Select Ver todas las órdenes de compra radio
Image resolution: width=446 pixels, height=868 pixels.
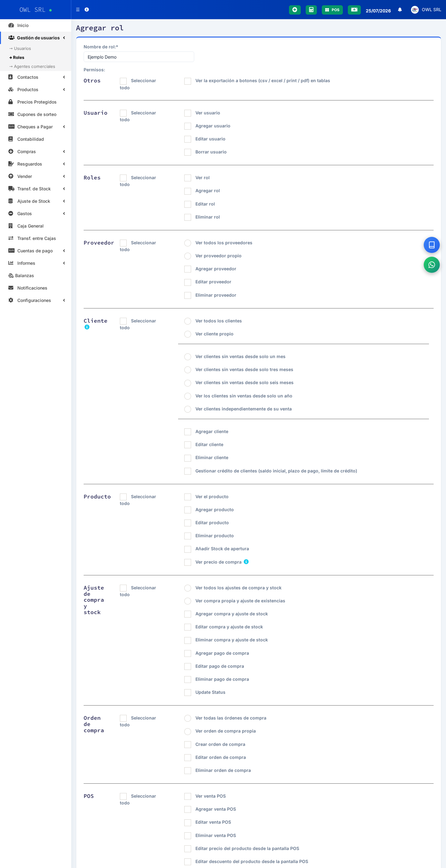pyautogui.click(x=187, y=718)
